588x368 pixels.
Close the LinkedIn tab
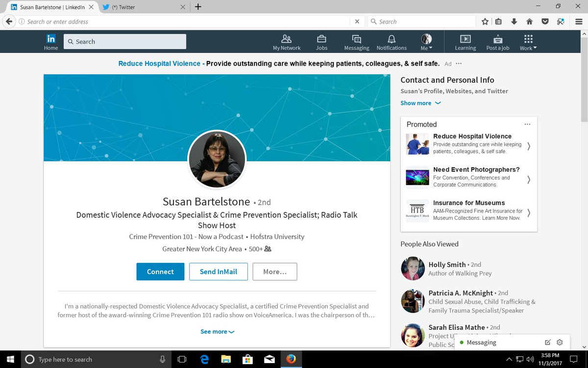tap(91, 7)
